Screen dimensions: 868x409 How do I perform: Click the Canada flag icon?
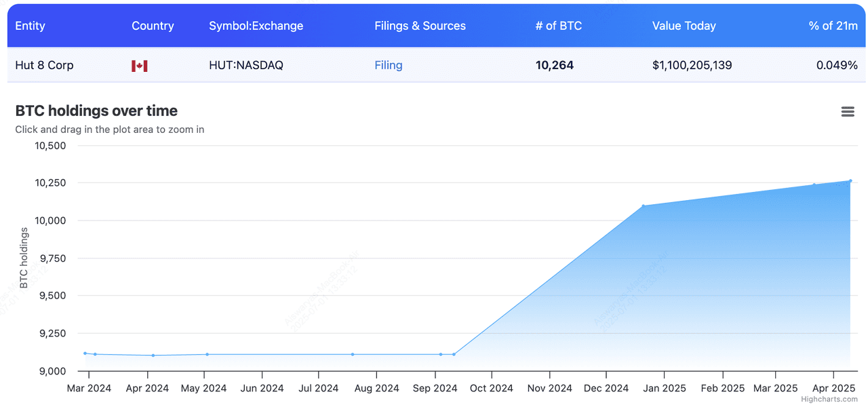point(139,66)
